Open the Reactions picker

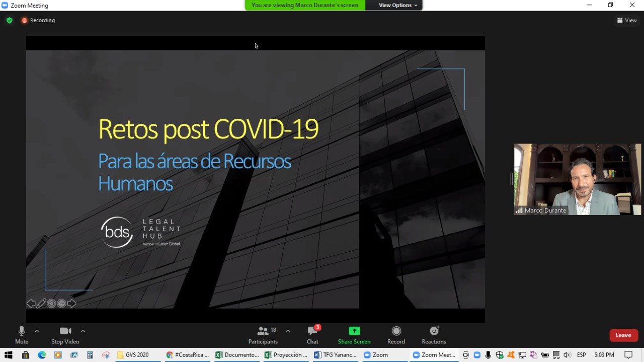pos(434,335)
